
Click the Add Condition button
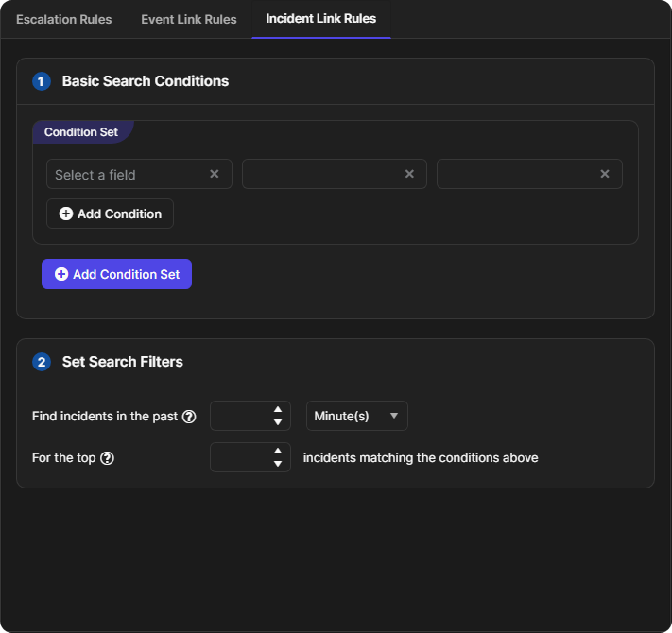[111, 214]
